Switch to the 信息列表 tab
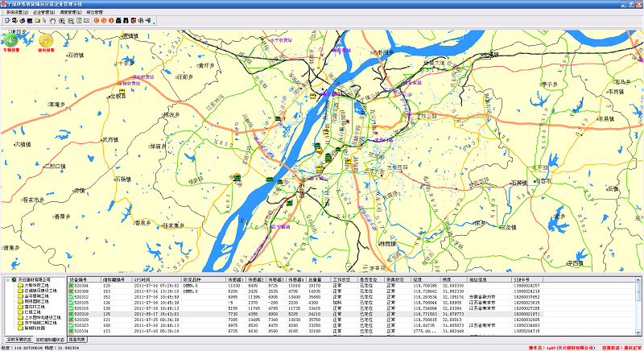The width and height of the screenshot is (644, 351). 76,340
